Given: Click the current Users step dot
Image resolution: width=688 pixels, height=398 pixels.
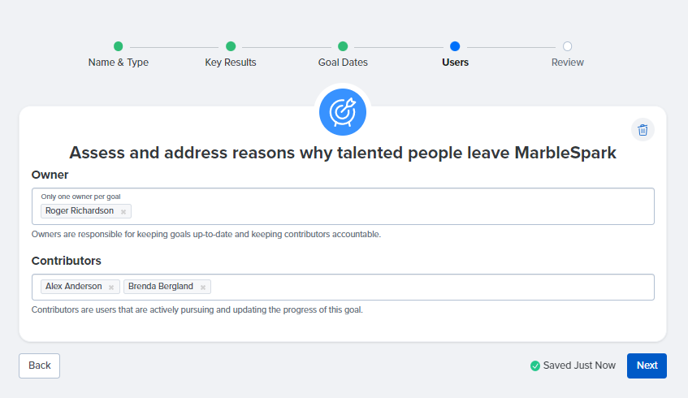Looking at the screenshot, I should 455,46.
